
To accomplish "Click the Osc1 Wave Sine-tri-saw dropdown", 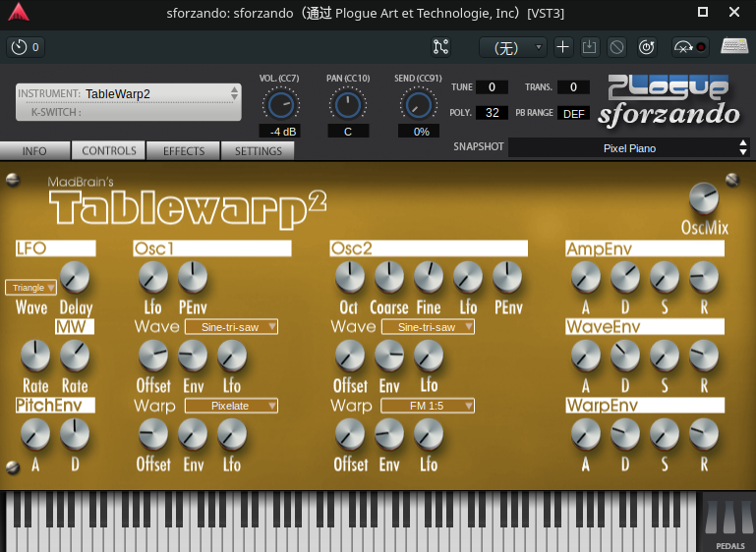I will [231, 327].
